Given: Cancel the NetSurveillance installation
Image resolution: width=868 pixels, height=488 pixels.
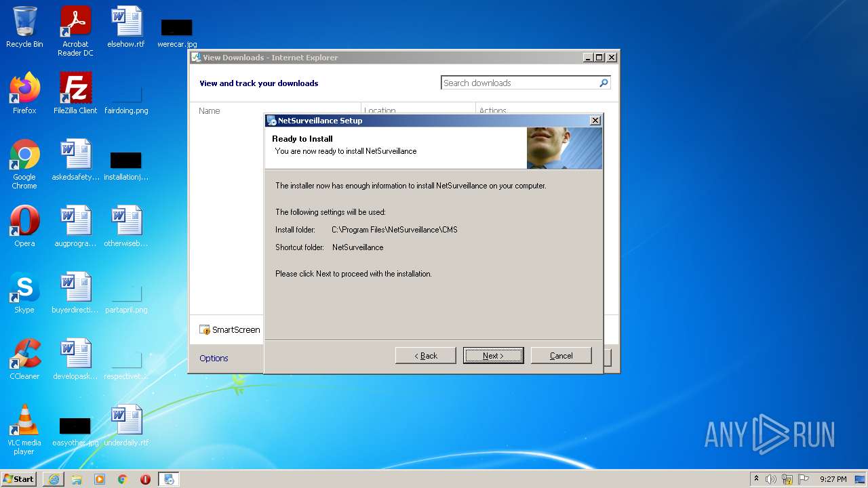Looking at the screenshot, I should [x=561, y=356].
